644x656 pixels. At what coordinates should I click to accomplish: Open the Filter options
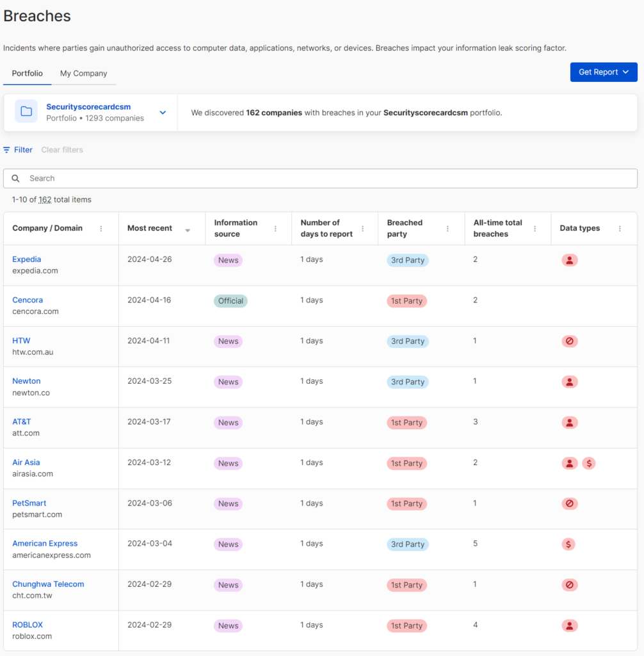click(x=18, y=150)
